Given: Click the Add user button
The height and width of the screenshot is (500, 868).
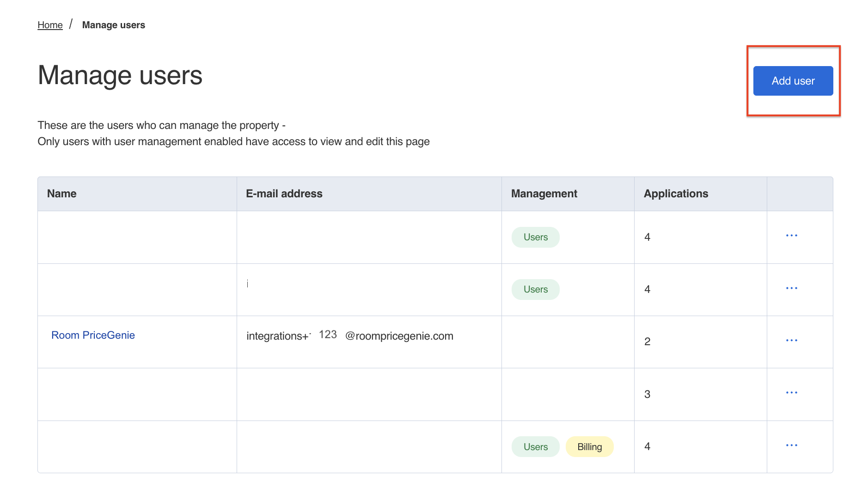Looking at the screenshot, I should tap(793, 81).
